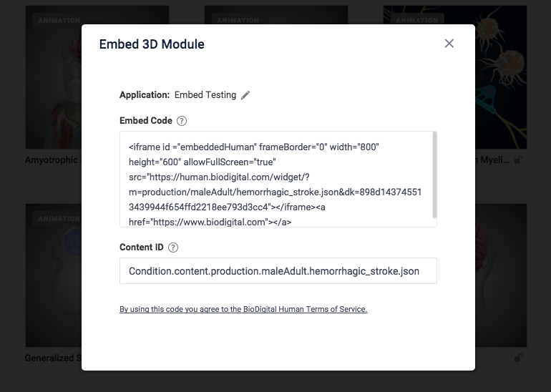Click the ANIMATION badge on bottom-left thumbnail
This screenshot has height=392, width=551.
point(58,218)
